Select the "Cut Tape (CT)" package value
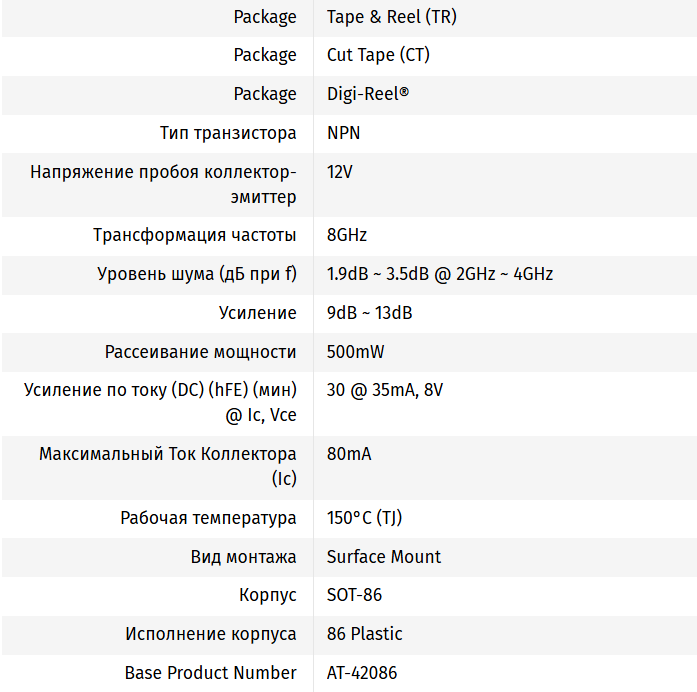 point(378,55)
